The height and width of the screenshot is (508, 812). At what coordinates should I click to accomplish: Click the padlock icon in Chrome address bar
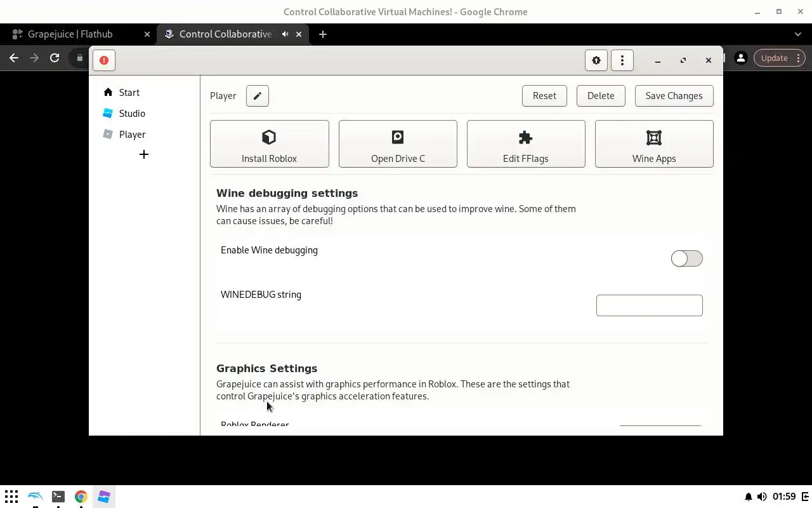80,58
